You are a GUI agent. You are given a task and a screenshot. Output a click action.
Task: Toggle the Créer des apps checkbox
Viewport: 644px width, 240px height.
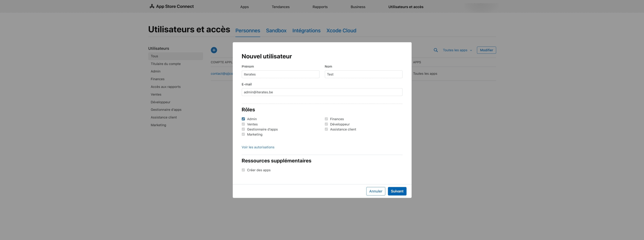(243, 170)
